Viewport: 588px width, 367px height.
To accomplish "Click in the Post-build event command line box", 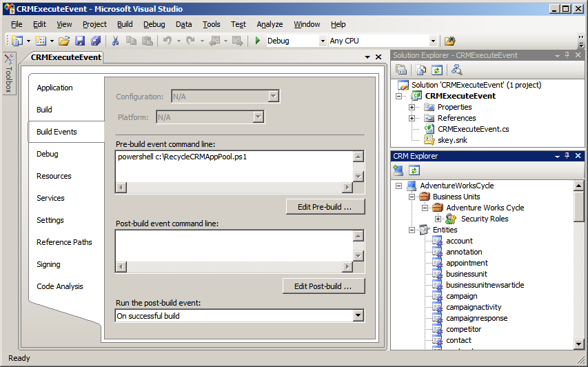I will [x=234, y=246].
